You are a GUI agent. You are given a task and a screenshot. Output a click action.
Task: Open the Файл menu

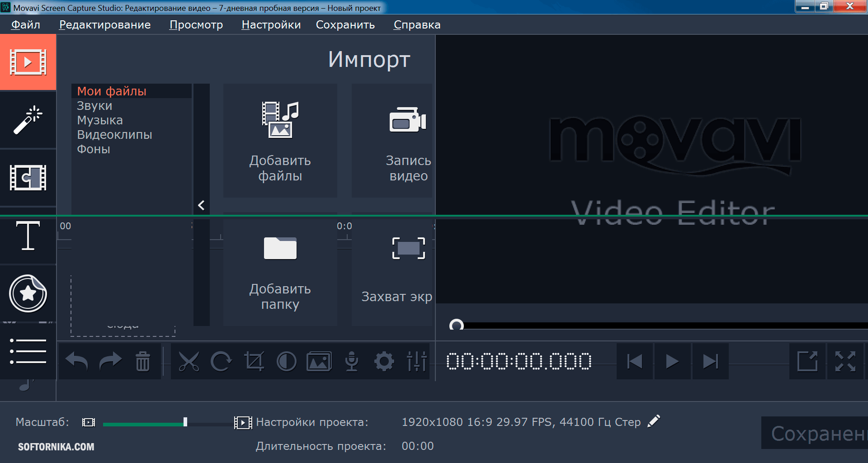pyautogui.click(x=26, y=25)
